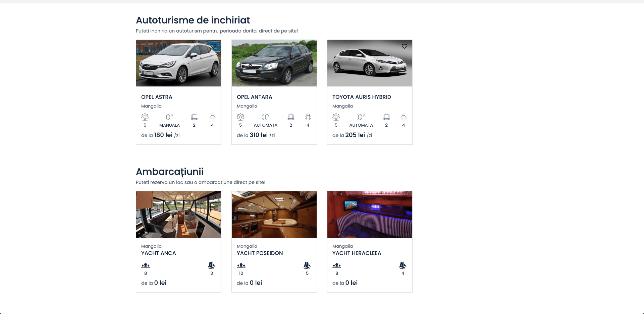Viewport: 644px width, 314px height.
Task: Open the YACHT HERACLEEA listing title
Action: click(357, 253)
